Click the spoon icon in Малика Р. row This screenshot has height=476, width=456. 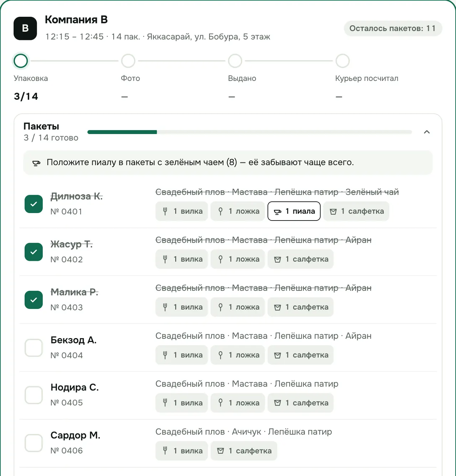click(221, 307)
